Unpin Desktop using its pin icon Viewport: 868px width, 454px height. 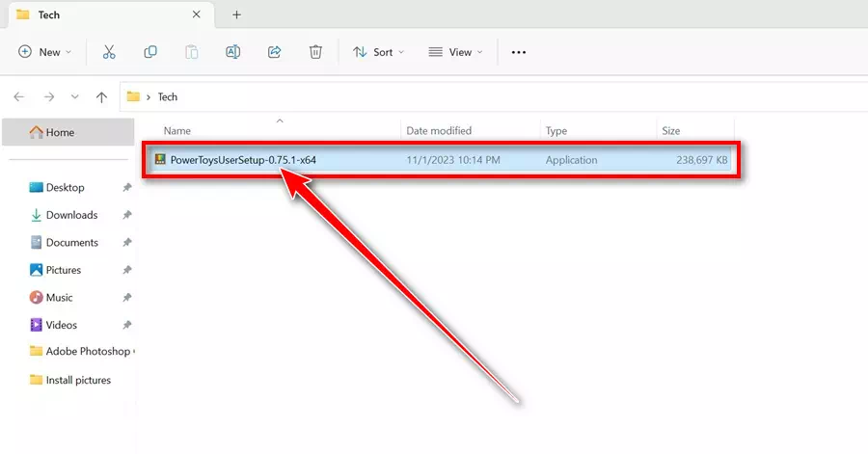pyautogui.click(x=126, y=187)
